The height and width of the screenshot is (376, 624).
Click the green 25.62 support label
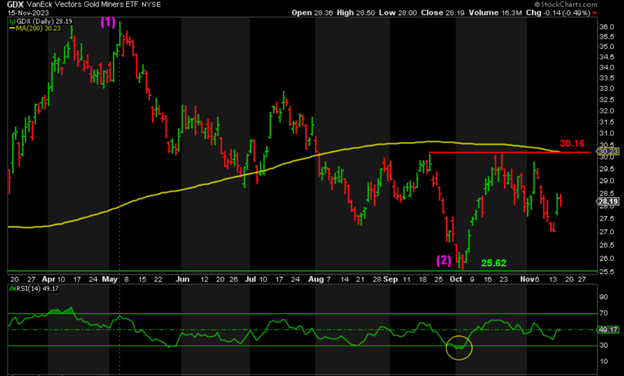[493, 263]
